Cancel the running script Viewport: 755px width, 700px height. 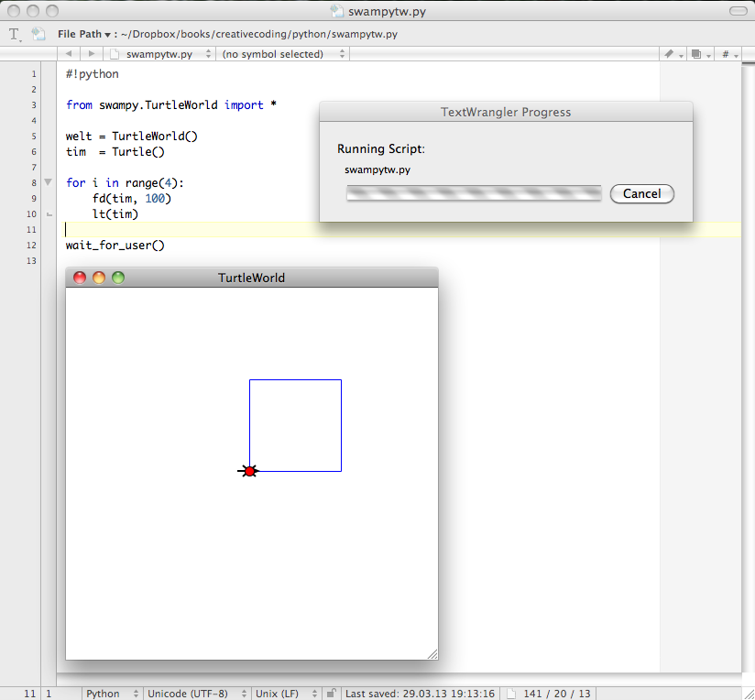click(x=642, y=193)
